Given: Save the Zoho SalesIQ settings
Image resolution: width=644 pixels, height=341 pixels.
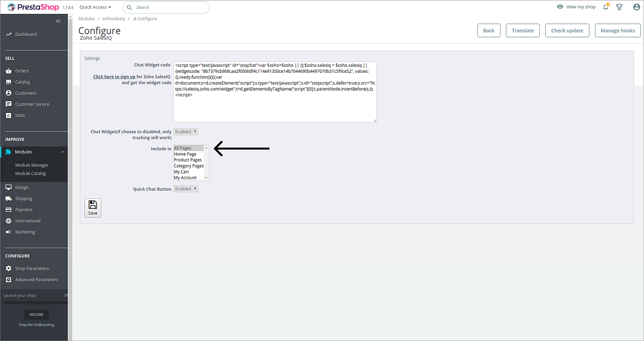Looking at the screenshot, I should (x=93, y=208).
